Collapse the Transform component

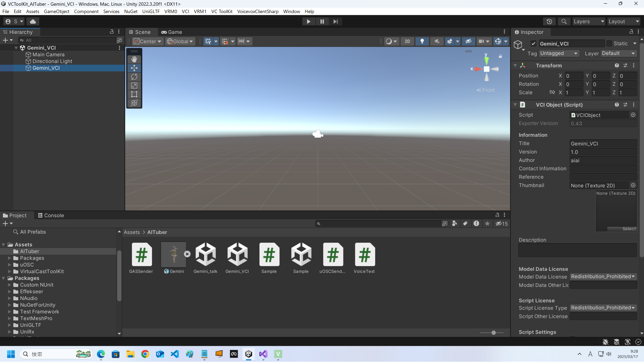[515, 65]
